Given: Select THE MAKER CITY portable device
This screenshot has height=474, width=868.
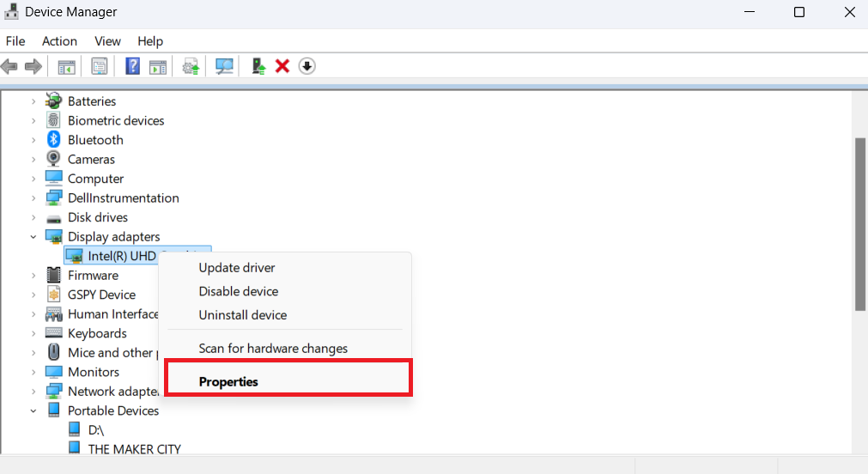Looking at the screenshot, I should tap(135, 449).
